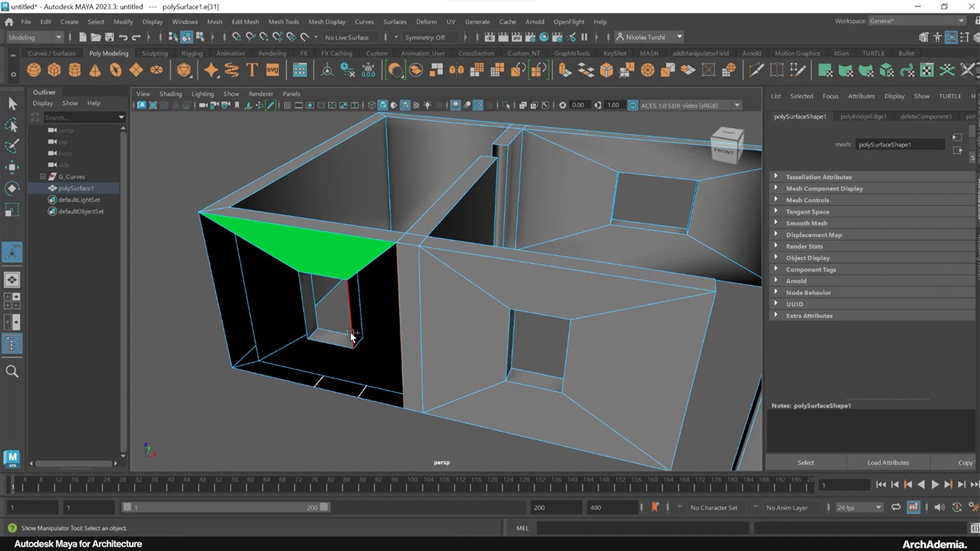Create a polygon Cube from the shelf
This screenshot has height=551, width=980.
tap(55, 70)
